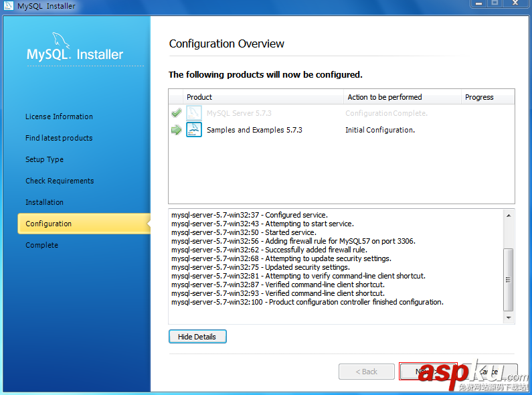Viewport: 532px width, 395px height.
Task: Click the log scrollbar thumb
Action: click(509, 280)
